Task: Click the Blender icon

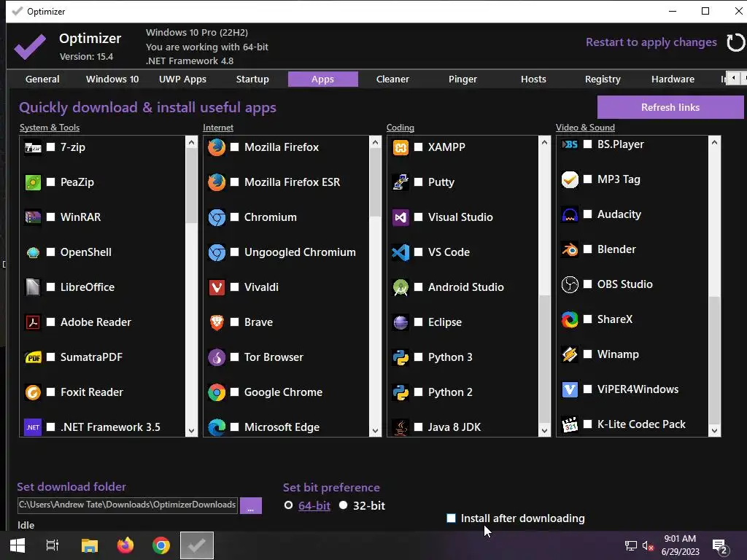Action: pos(570,249)
